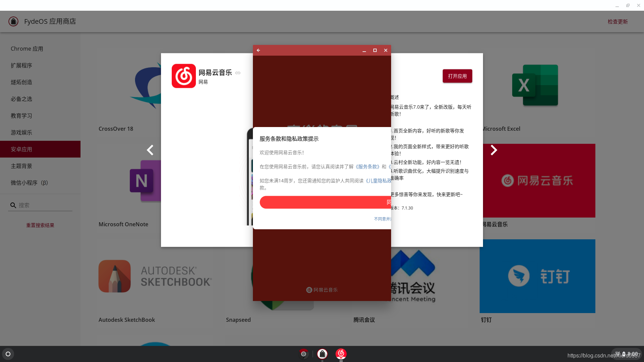The image size is (644, 362).
Task: Go to previous screenshot with left chevron
Action: (x=150, y=150)
